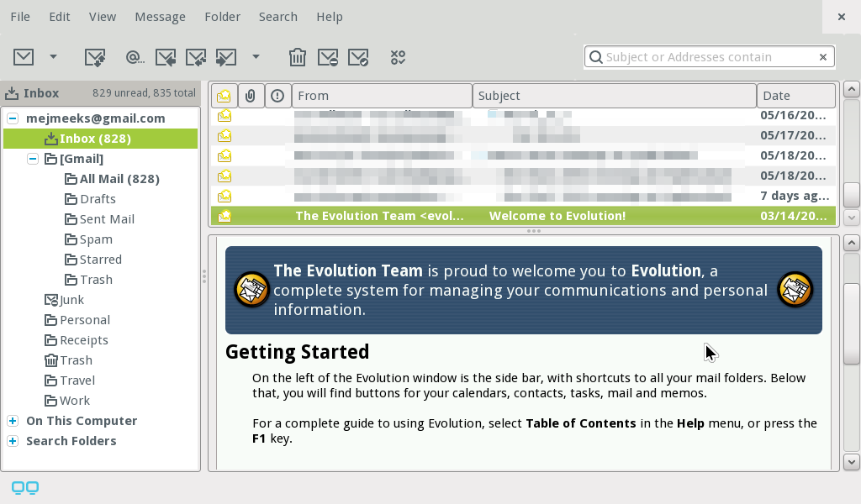Select the message dated 05/17/20...
Image resolution: width=861 pixels, height=504 pixels.
(x=523, y=136)
